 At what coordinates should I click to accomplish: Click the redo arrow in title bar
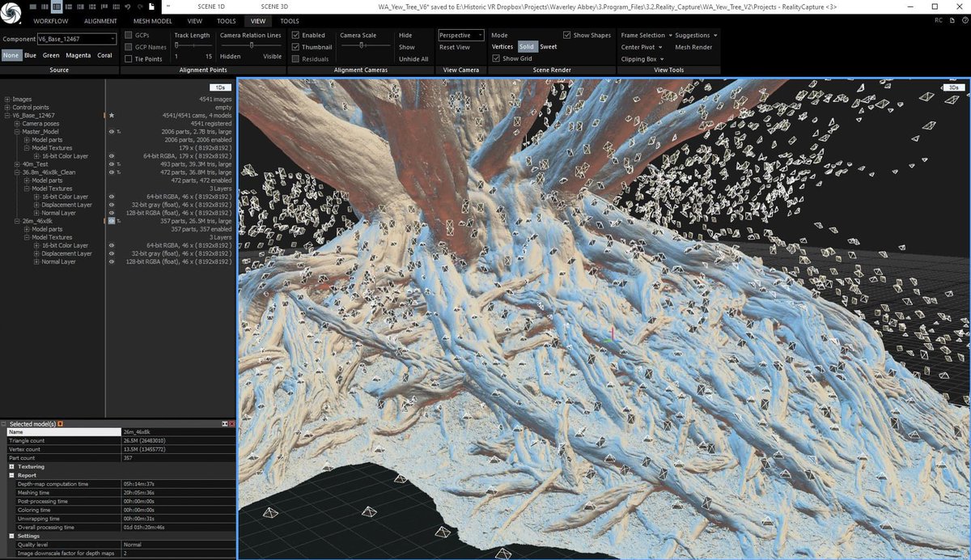point(140,7)
